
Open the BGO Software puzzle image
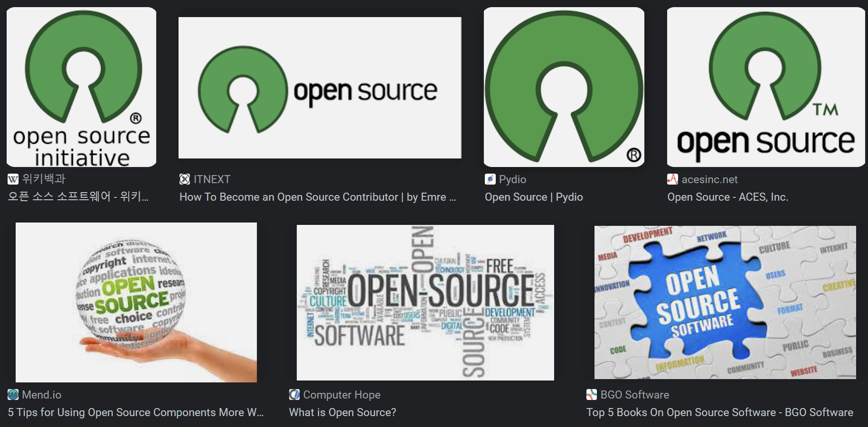point(725,302)
